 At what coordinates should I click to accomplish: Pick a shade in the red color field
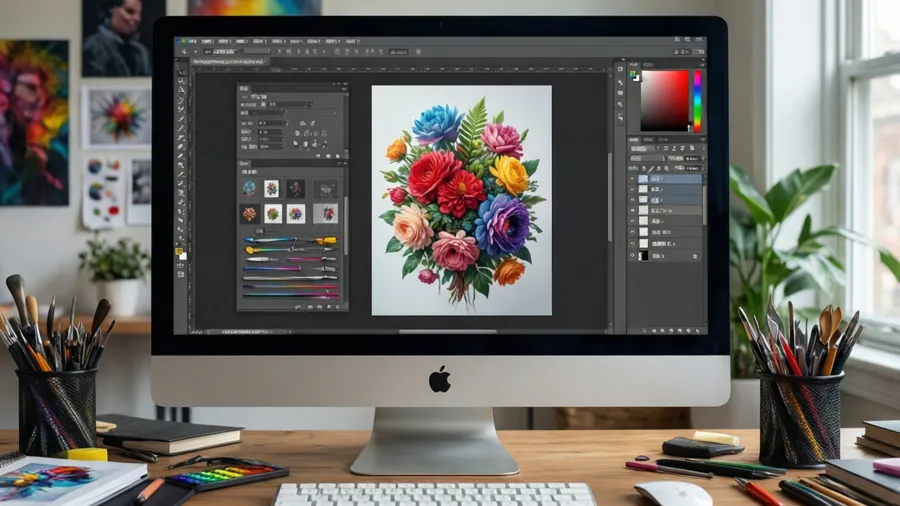(665, 101)
